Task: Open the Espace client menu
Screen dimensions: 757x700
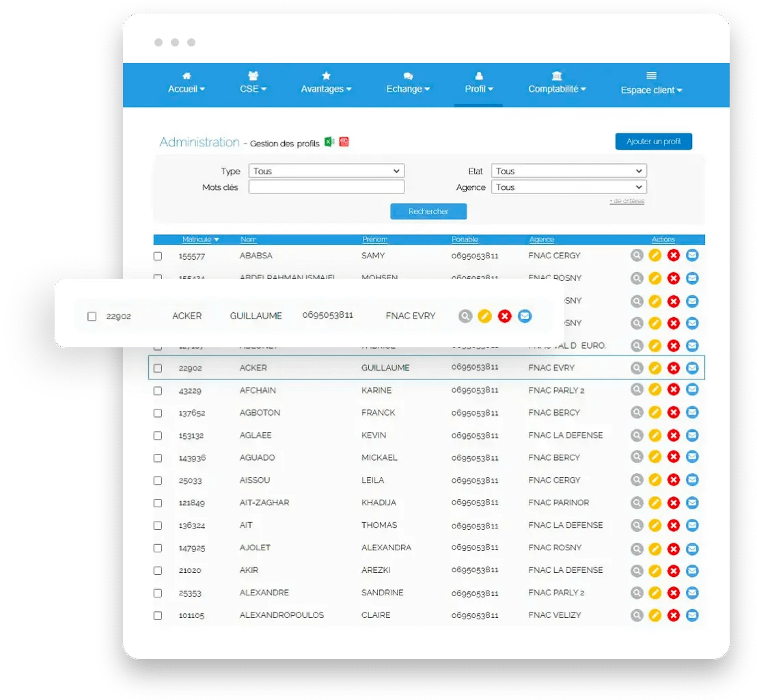Action: (x=651, y=83)
